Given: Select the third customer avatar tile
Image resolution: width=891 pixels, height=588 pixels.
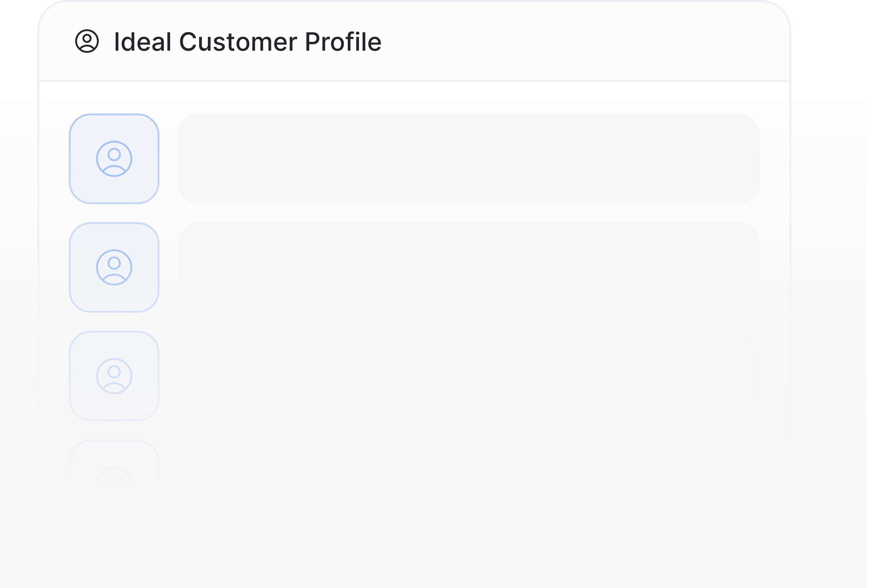Looking at the screenshot, I should (114, 376).
